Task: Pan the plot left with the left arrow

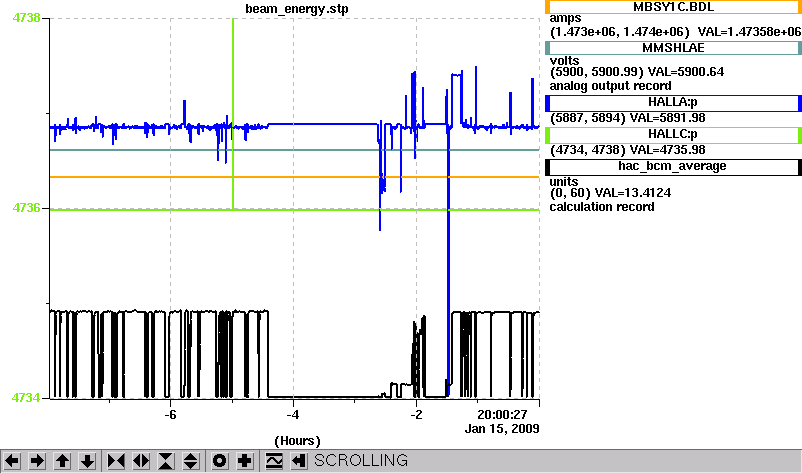Action: (x=12, y=461)
